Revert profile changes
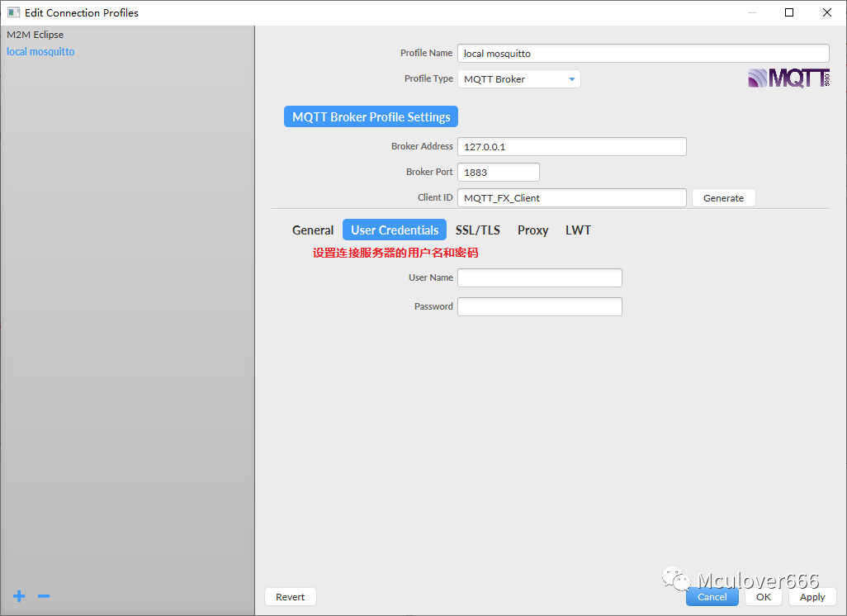The height and width of the screenshot is (616, 847). tap(290, 596)
